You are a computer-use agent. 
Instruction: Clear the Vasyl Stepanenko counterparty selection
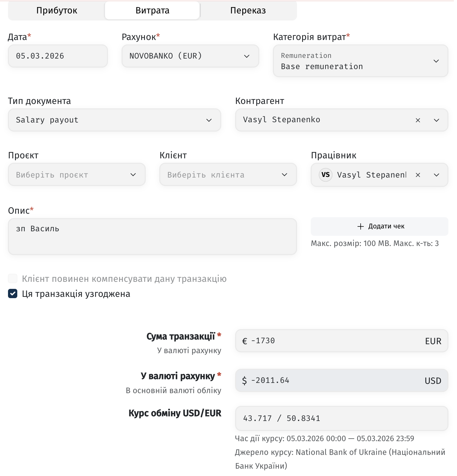(x=418, y=120)
